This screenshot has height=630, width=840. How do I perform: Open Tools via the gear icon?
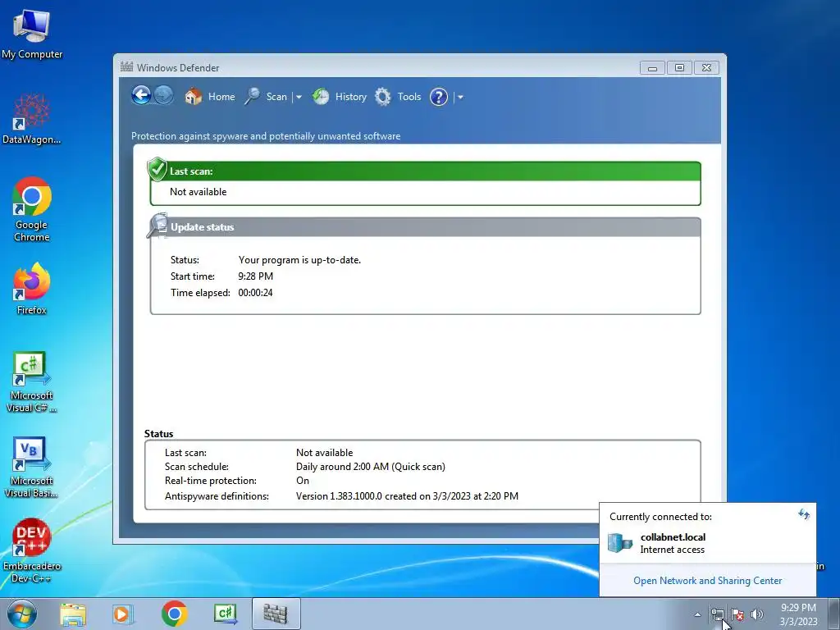[x=382, y=97]
